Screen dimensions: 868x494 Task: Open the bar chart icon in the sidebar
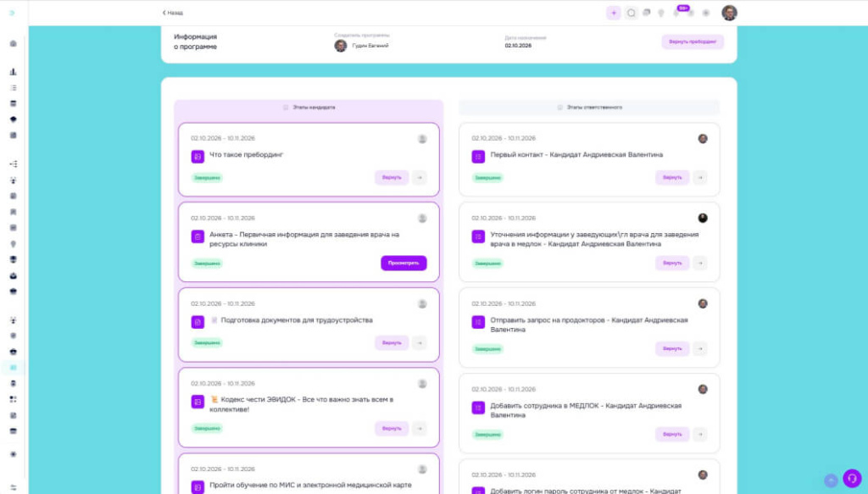[14, 72]
